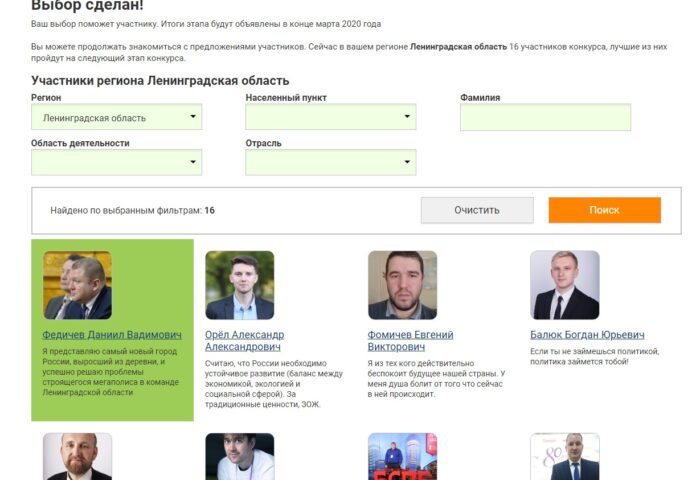700x480 pixels.
Task: Select Балюк Богдан's portrait photo
Action: tap(565, 285)
